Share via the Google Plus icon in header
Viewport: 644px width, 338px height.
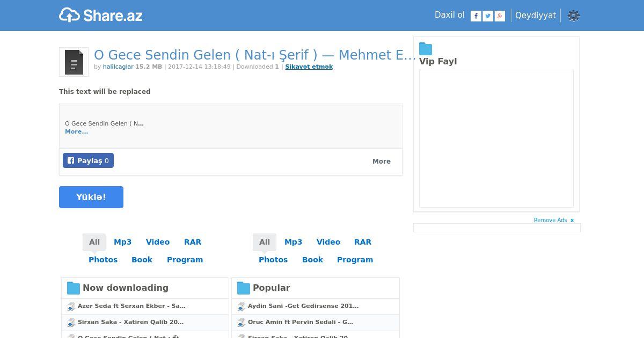pyautogui.click(x=500, y=16)
